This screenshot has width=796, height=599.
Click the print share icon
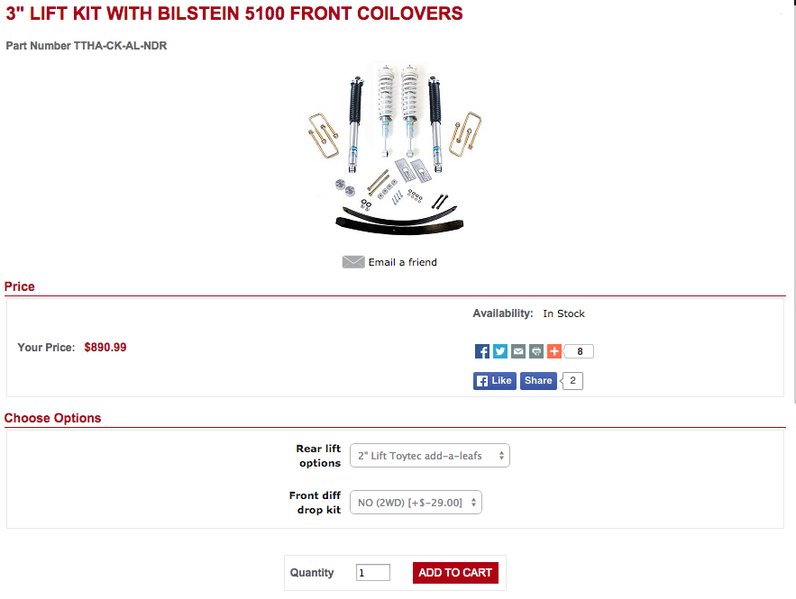536,351
